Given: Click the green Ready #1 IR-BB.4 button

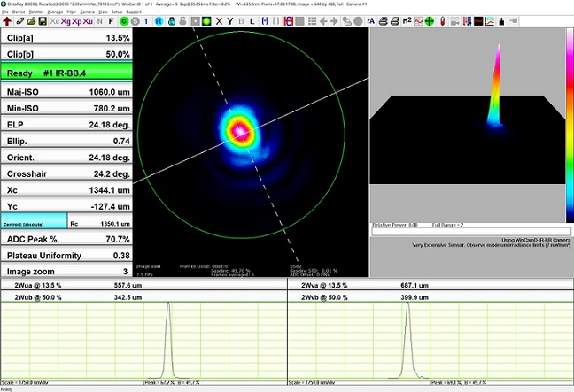Looking at the screenshot, I should click(66, 73).
